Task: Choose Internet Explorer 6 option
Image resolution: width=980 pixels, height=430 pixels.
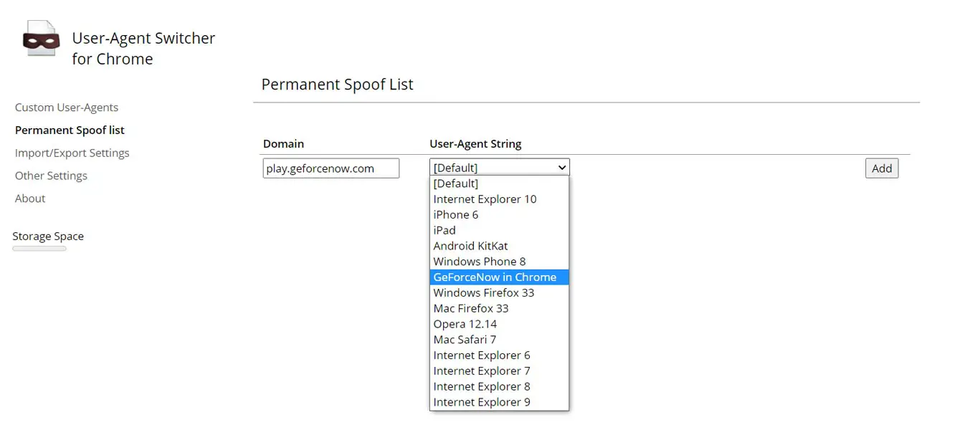Action: pyautogui.click(x=500, y=355)
